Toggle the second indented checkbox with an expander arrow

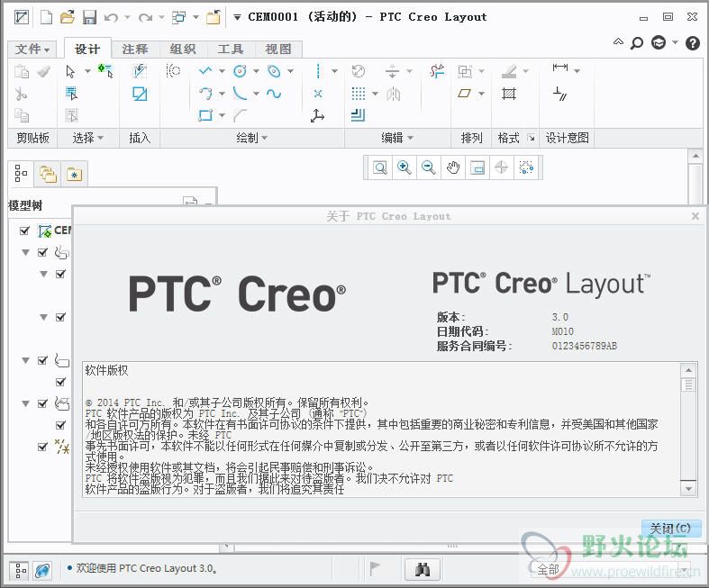click(60, 317)
